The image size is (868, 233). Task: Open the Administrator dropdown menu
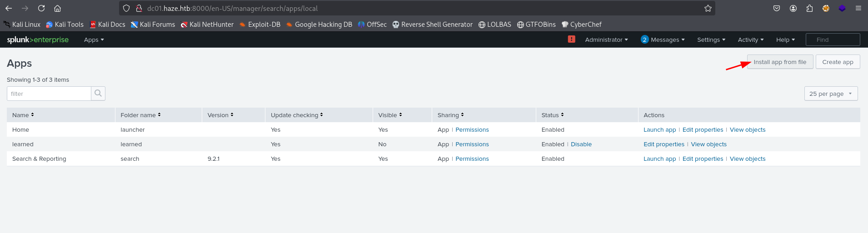click(606, 40)
